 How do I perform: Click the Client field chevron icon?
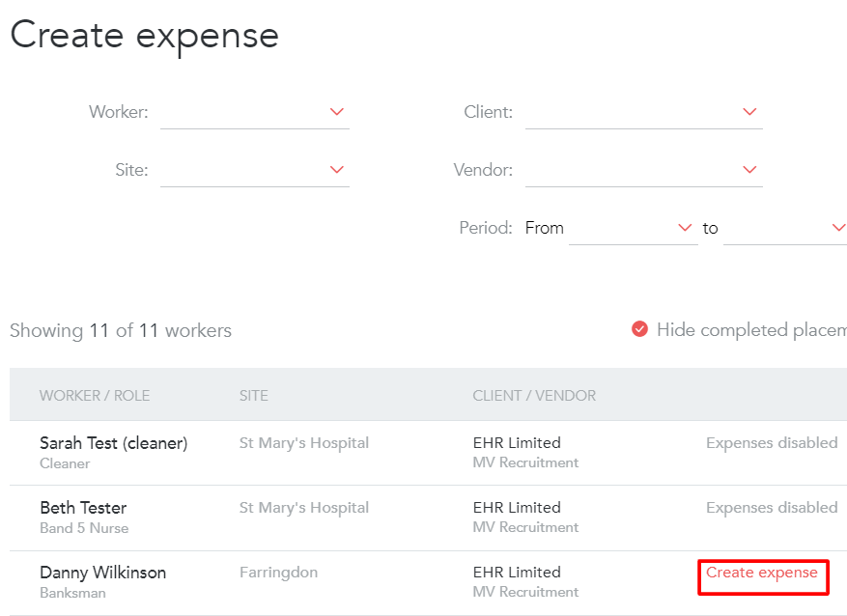[x=749, y=111]
